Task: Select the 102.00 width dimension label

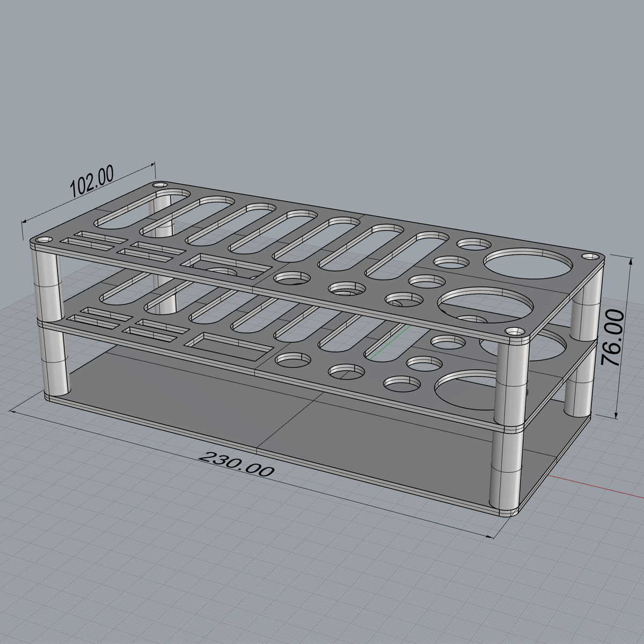Action: tap(92, 181)
